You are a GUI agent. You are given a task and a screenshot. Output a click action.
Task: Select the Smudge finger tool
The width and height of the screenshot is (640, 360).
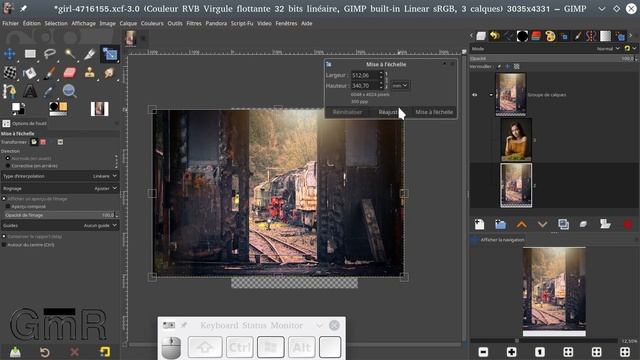coord(110,73)
